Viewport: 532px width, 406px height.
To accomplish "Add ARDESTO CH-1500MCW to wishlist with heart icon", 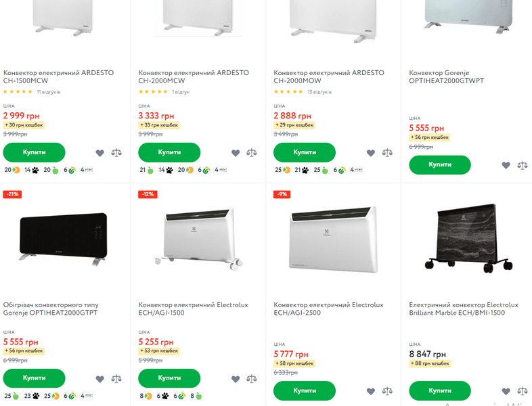I will tap(100, 153).
